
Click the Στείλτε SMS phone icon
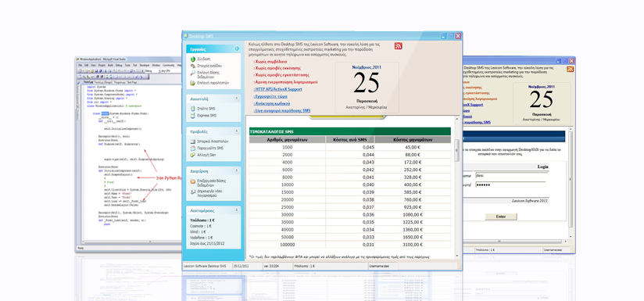[193, 109]
